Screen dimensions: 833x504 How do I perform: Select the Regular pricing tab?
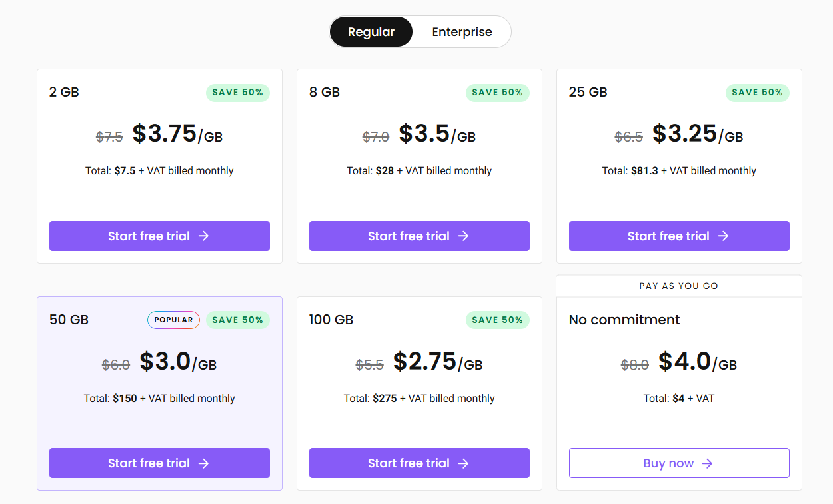click(371, 32)
